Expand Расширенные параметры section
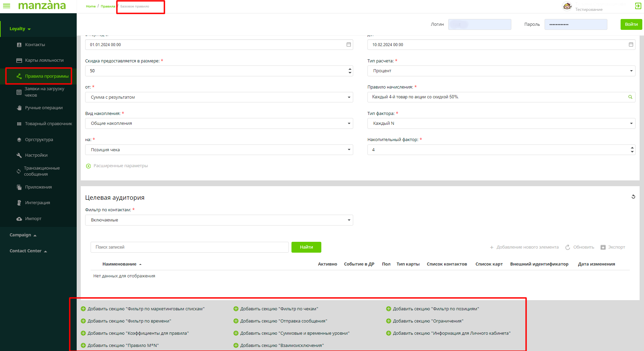The height and width of the screenshot is (351, 644). point(88,166)
